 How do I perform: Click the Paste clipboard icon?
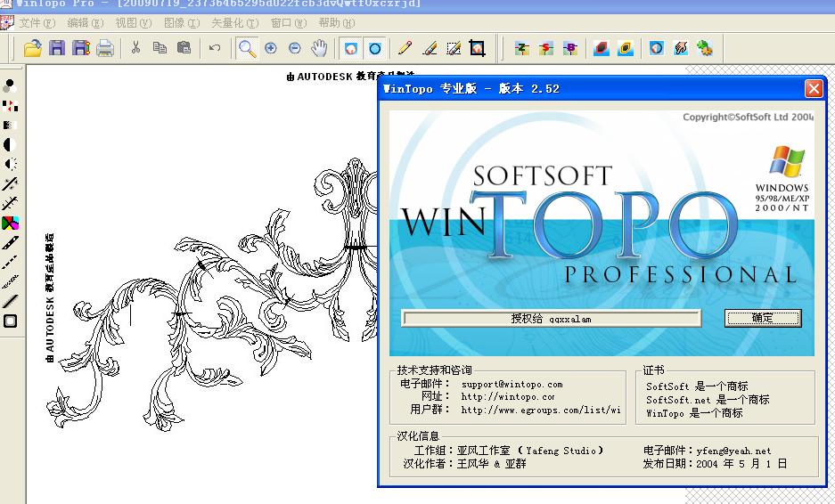(x=184, y=48)
